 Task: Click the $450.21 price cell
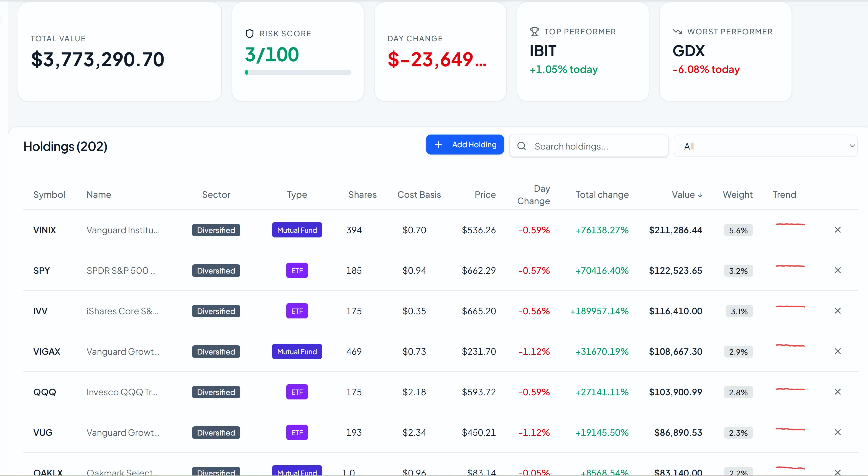coord(478,432)
